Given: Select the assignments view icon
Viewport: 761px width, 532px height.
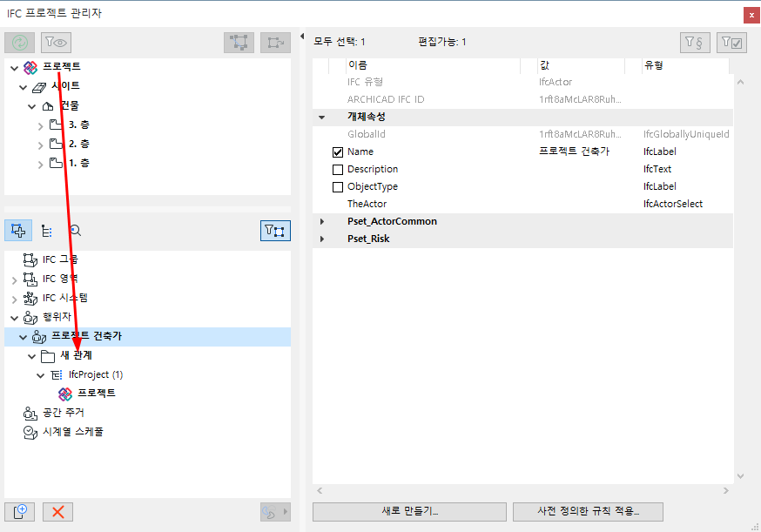Looking at the screenshot, I should point(18,231).
